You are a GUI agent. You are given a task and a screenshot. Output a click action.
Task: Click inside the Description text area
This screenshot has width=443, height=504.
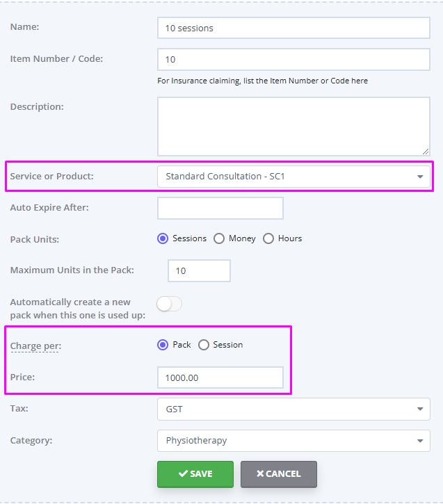(x=293, y=127)
